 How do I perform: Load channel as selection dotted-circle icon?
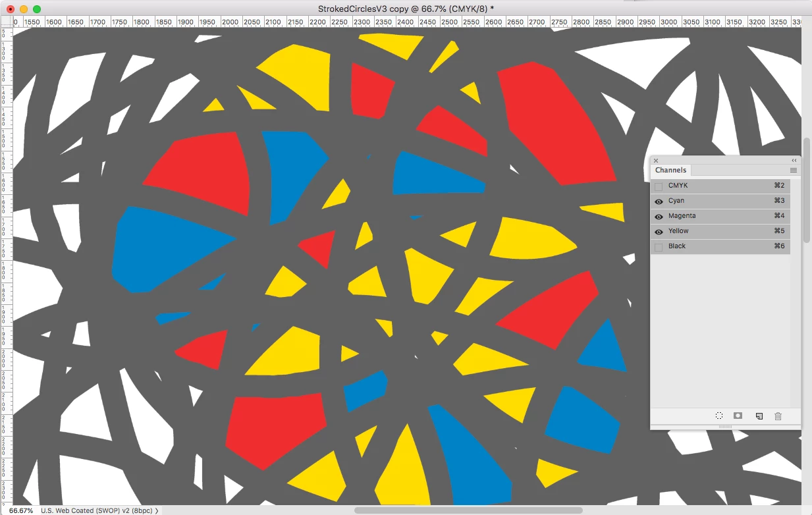(719, 416)
